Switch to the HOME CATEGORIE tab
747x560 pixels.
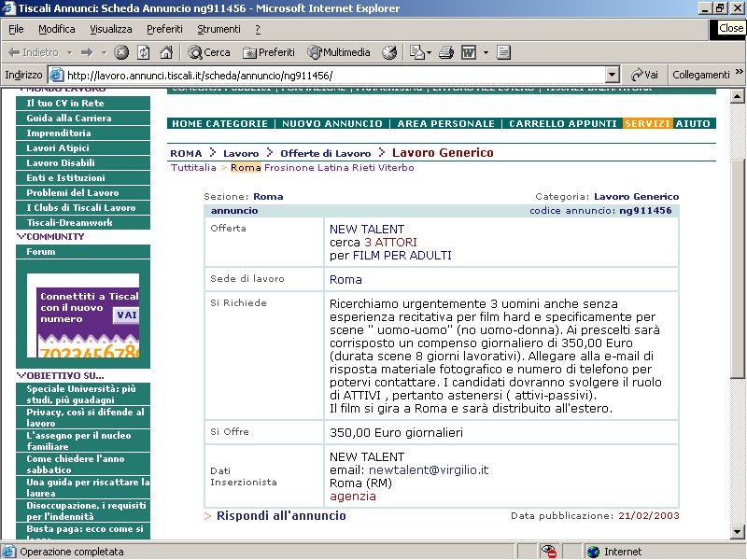click(219, 123)
